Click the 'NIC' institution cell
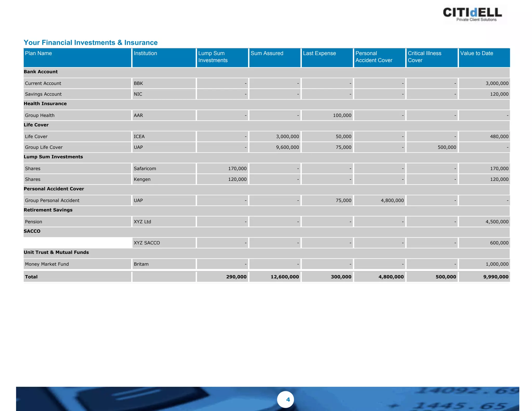Viewport: 532px width, 411px height. 164,94
